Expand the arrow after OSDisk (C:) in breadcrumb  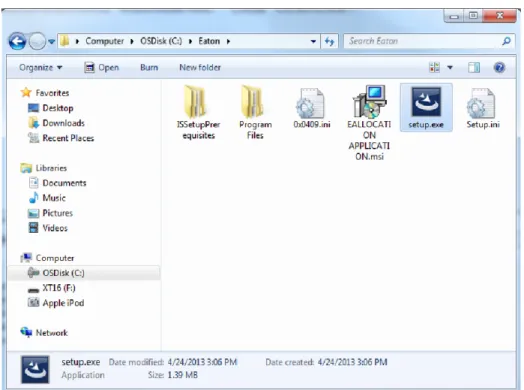pos(190,41)
